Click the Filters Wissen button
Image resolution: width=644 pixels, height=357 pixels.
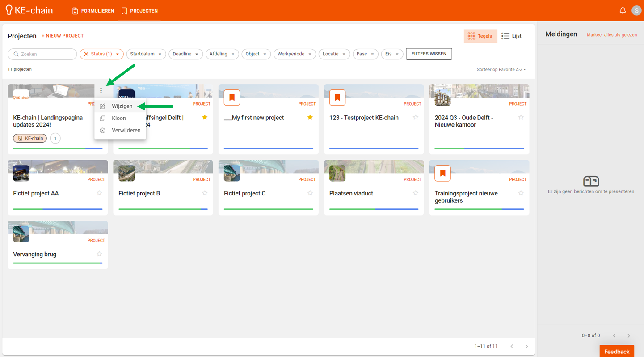(429, 54)
